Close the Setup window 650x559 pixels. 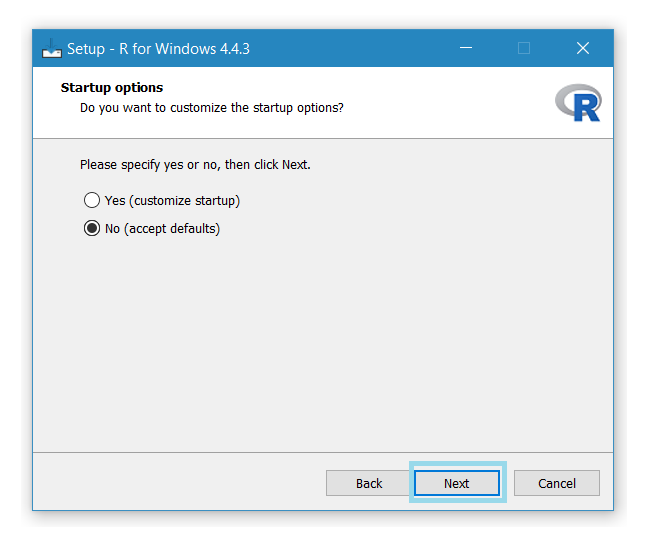583,48
